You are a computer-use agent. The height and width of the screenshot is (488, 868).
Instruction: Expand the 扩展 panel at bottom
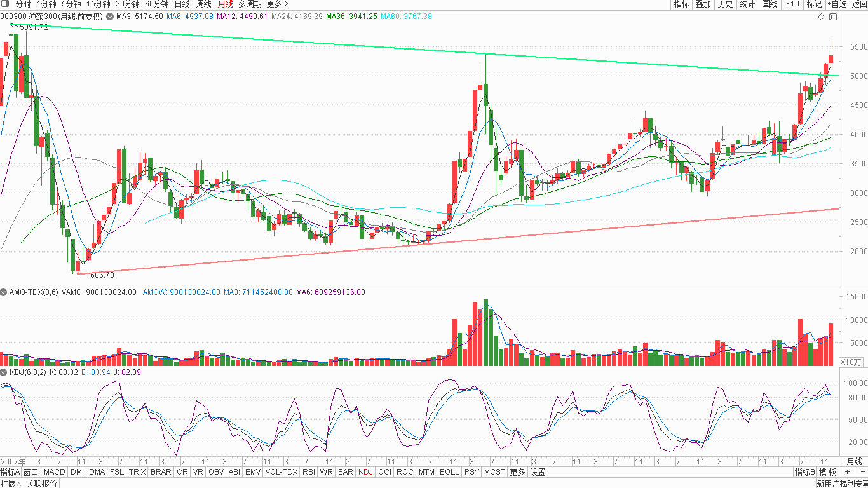11,484
